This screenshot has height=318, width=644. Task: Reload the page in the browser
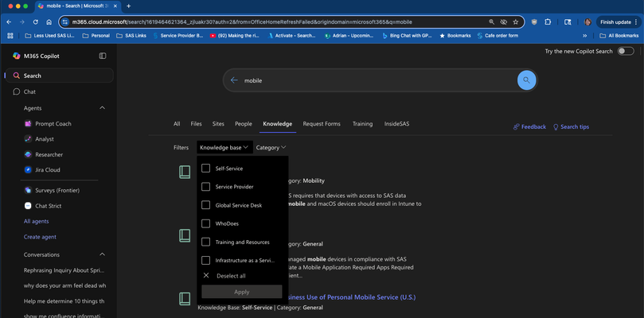36,22
